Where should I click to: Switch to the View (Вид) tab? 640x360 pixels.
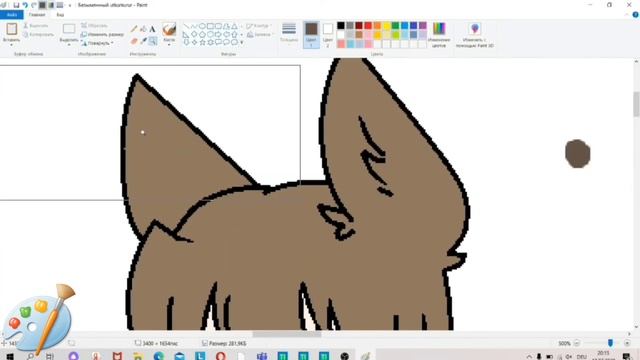(60, 15)
